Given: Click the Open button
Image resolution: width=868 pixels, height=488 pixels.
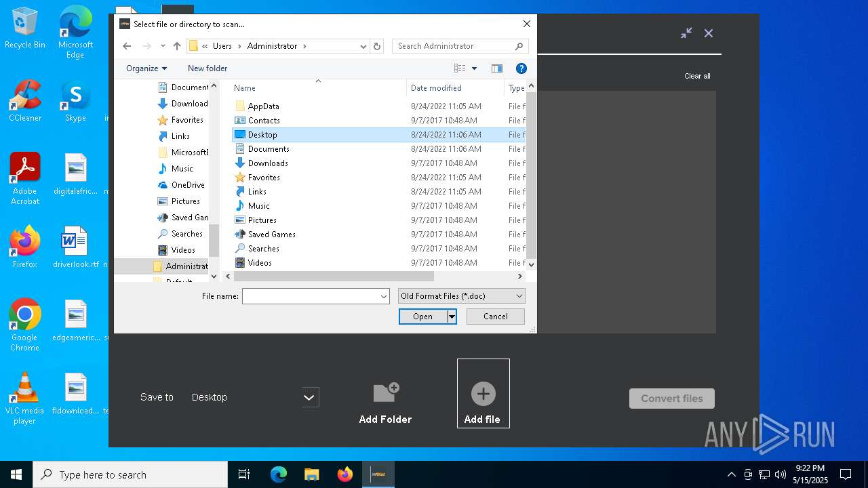Looking at the screenshot, I should [x=423, y=317].
